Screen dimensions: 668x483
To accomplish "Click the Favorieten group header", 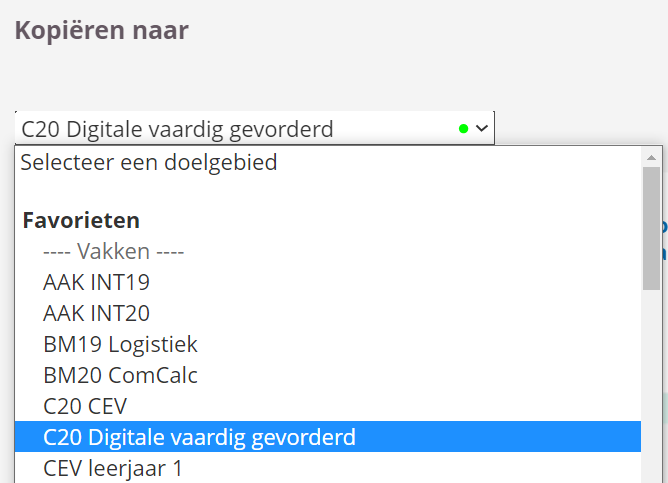I will tap(81, 220).
